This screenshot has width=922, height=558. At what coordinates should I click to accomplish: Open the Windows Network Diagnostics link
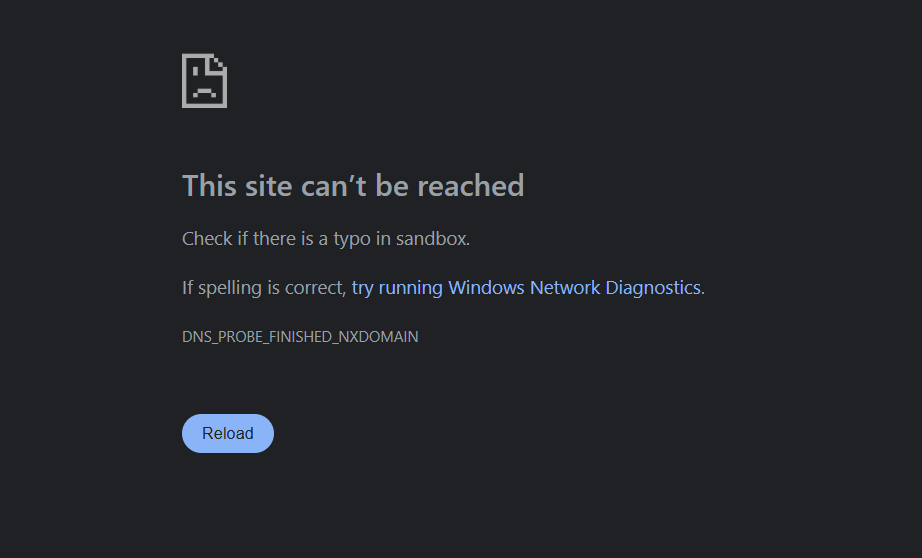(526, 288)
